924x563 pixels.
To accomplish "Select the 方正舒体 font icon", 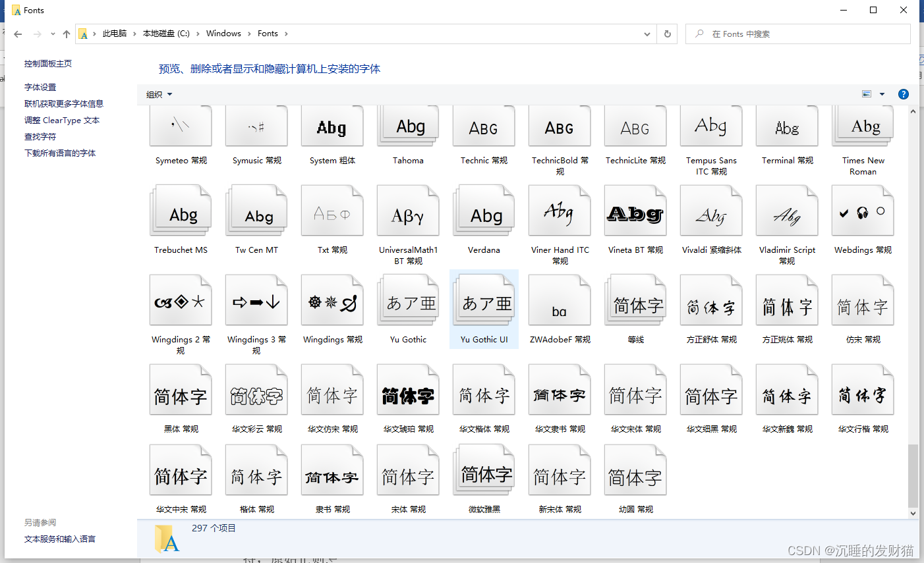I will point(711,300).
